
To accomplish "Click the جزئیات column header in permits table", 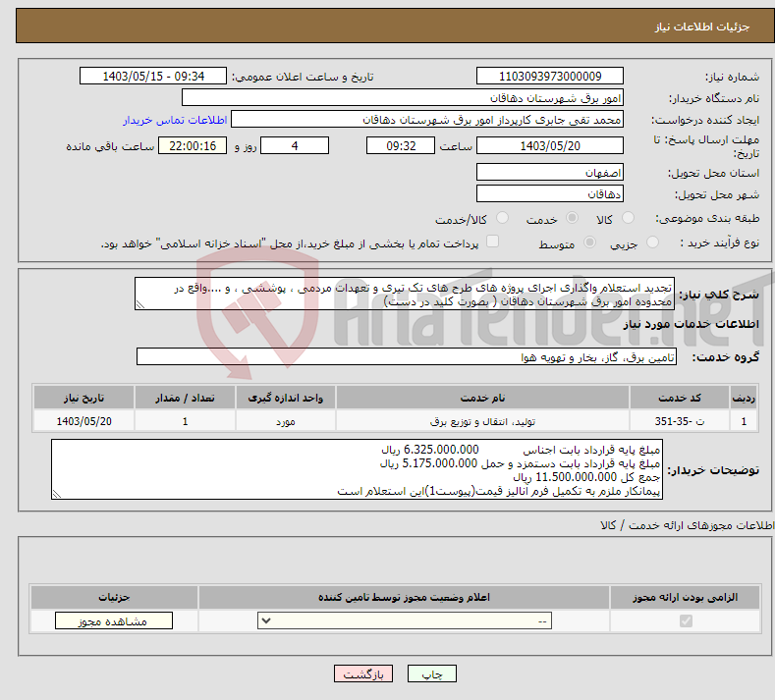I will pyautogui.click(x=114, y=597).
